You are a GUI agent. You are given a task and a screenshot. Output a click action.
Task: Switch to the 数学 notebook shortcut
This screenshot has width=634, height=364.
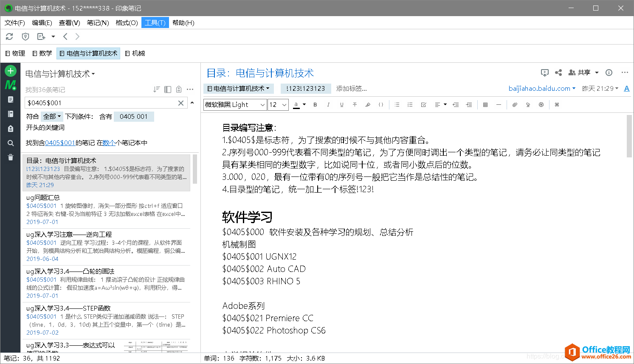42,53
